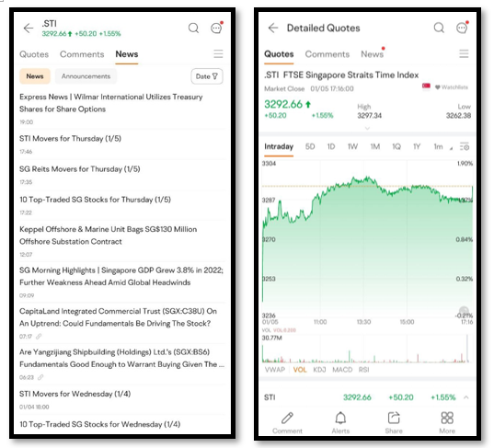This screenshot has width=494, height=448.
Task: Open chart settings icon beside timeframes
Action: click(465, 146)
